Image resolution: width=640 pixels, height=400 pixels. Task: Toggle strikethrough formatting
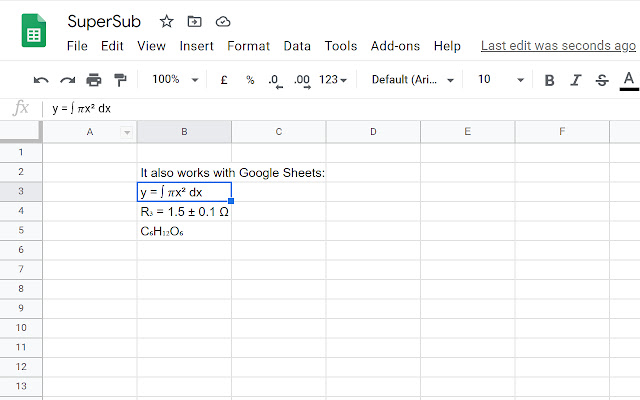point(601,80)
